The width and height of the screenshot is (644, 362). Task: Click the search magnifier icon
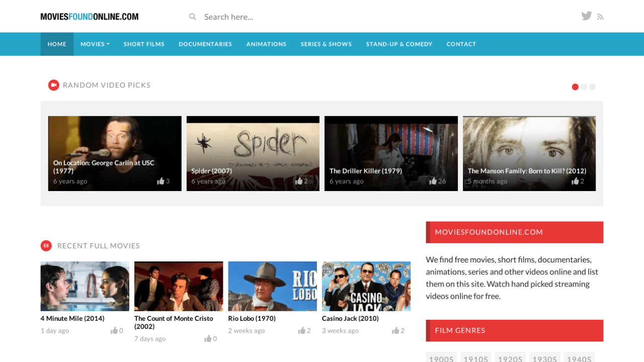[193, 17]
